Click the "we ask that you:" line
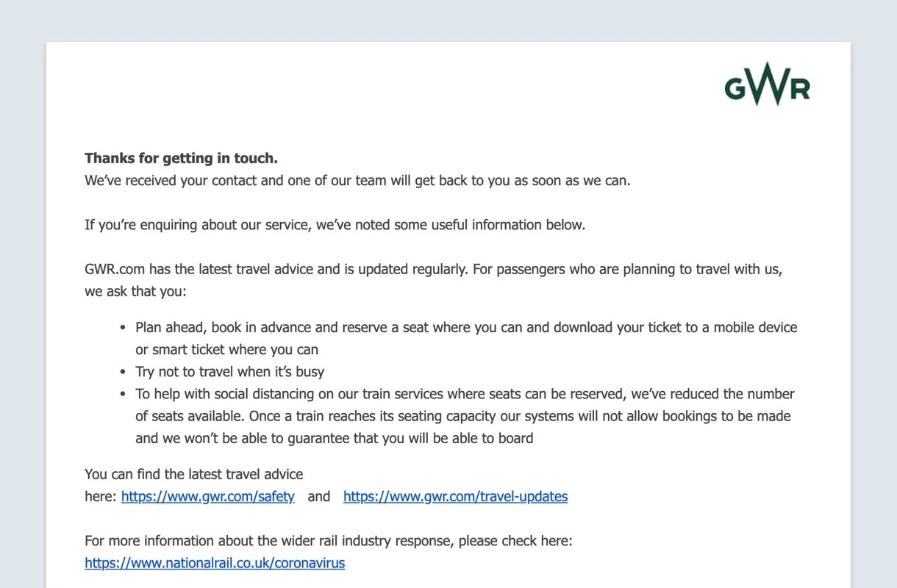Viewport: 897px width, 588px height. pos(136,292)
